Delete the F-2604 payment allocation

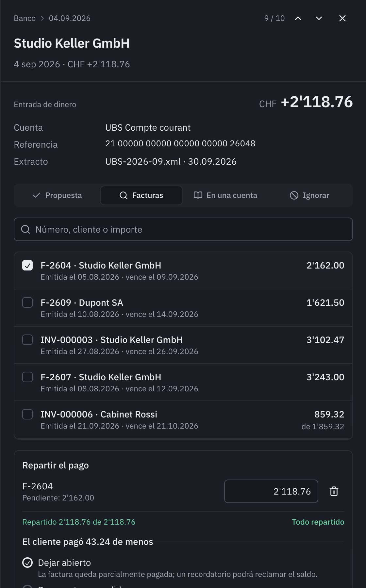(x=334, y=491)
